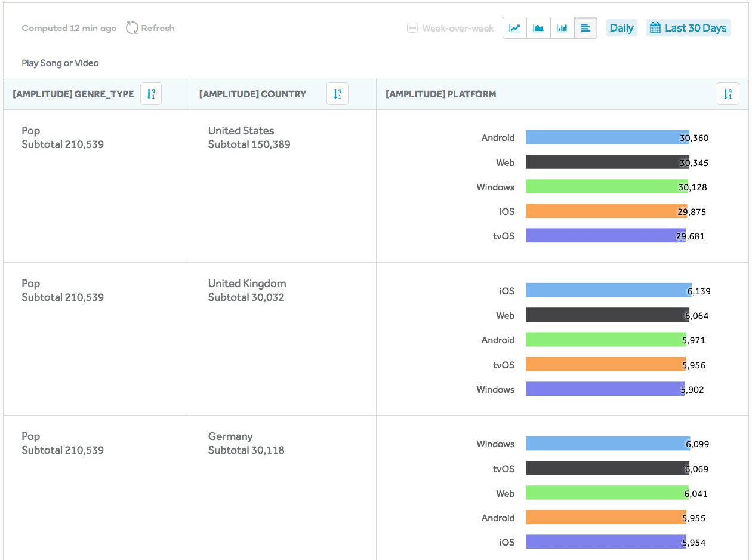752x560 pixels.
Task: Switch to line chart view
Action: (514, 28)
